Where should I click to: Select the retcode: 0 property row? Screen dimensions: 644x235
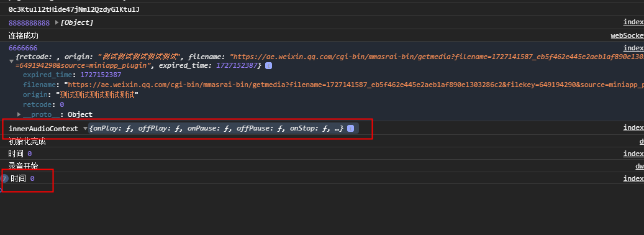pyautogui.click(x=43, y=104)
